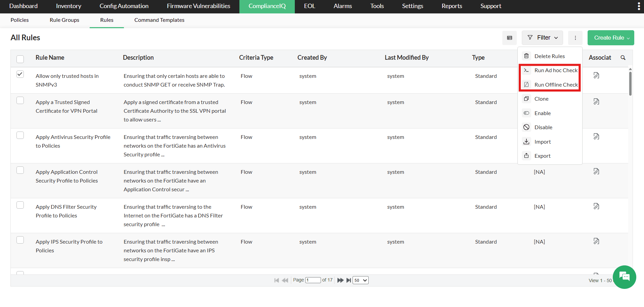Sort by Last Modified By column

[x=407, y=58]
